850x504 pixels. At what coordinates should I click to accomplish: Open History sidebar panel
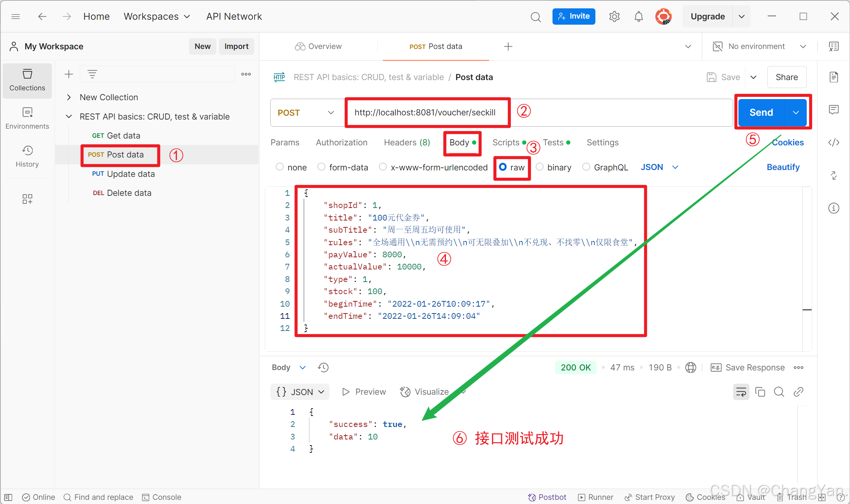point(27,156)
